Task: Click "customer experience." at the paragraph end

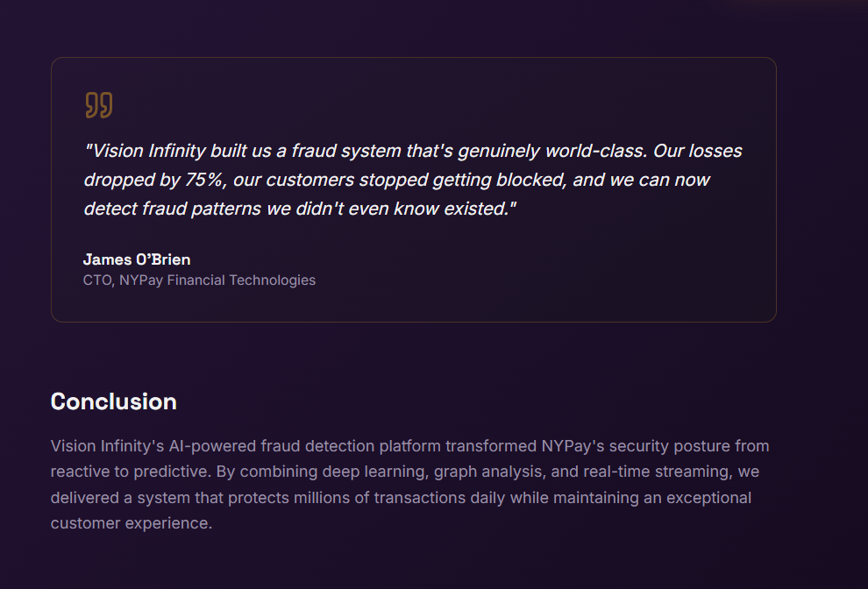Action: [x=132, y=524]
